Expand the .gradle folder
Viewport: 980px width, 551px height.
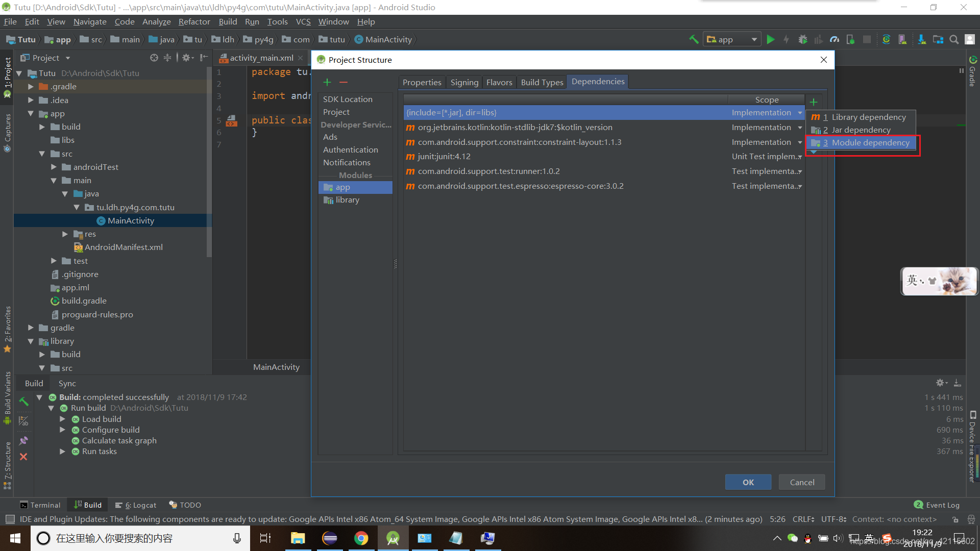pos(31,87)
